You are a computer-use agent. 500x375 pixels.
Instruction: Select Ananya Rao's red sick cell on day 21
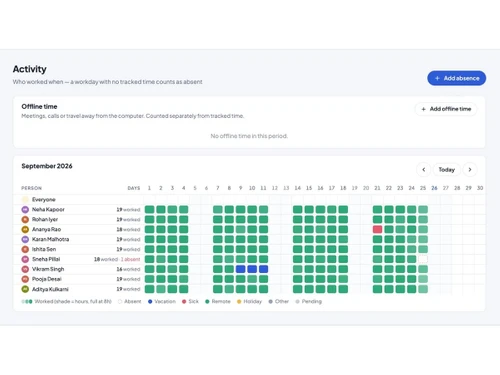point(377,229)
